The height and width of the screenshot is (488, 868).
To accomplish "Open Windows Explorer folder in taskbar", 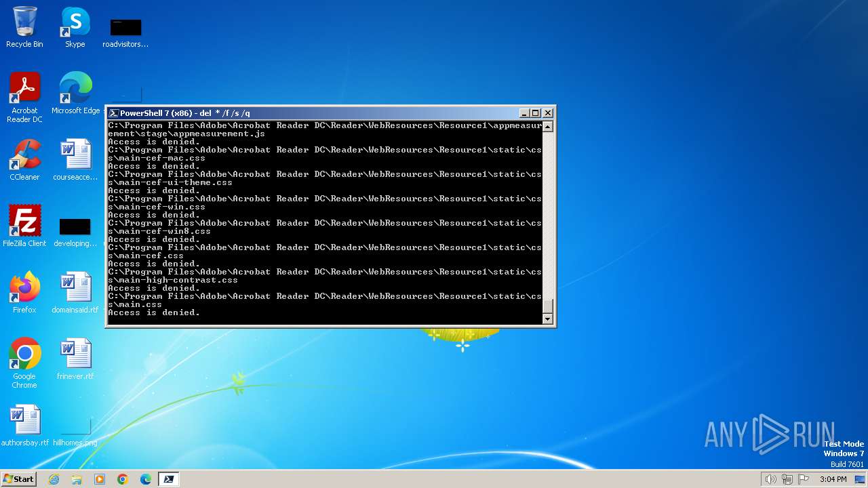I will click(77, 479).
